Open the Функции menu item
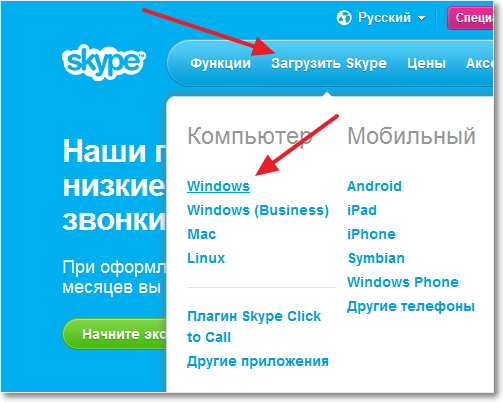The height and width of the screenshot is (402, 503). tap(220, 63)
